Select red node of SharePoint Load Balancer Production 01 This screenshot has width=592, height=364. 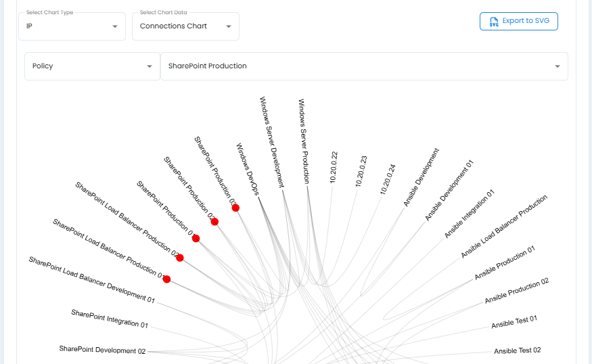pyautogui.click(x=166, y=279)
